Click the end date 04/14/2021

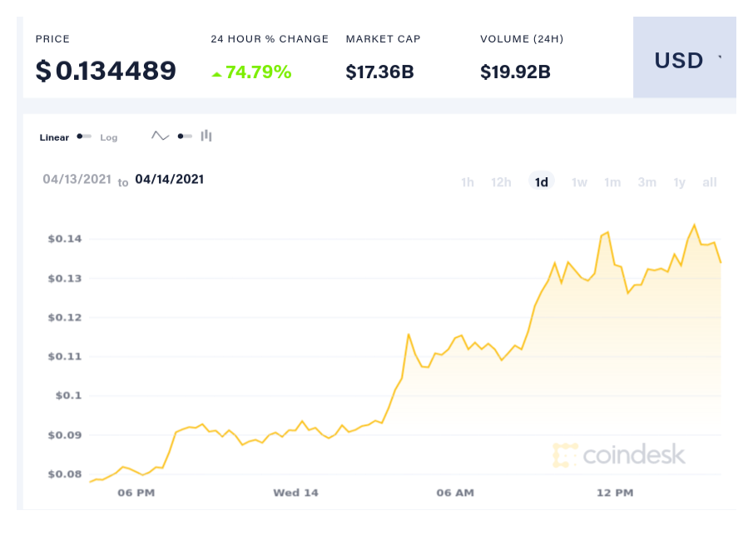[170, 179]
